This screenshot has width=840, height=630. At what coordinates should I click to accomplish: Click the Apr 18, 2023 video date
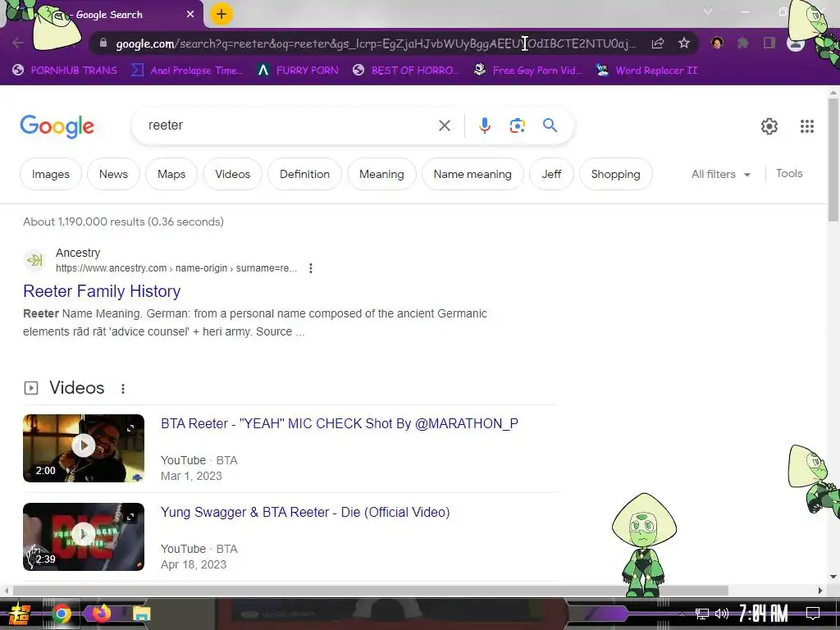[x=194, y=564]
